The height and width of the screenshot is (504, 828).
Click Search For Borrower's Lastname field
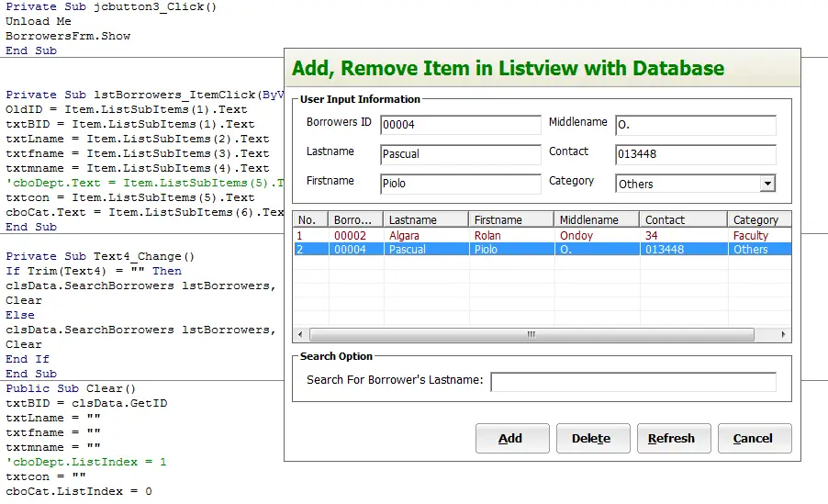[x=633, y=381]
